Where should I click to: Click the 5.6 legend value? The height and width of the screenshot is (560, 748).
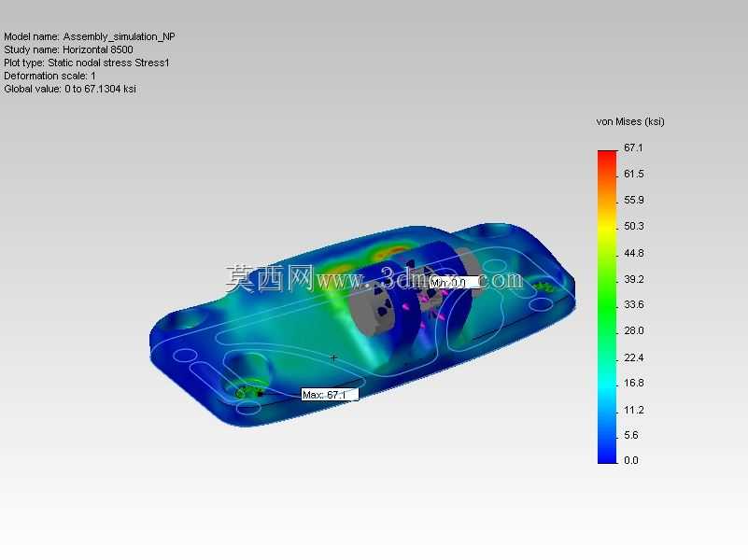[631, 435]
